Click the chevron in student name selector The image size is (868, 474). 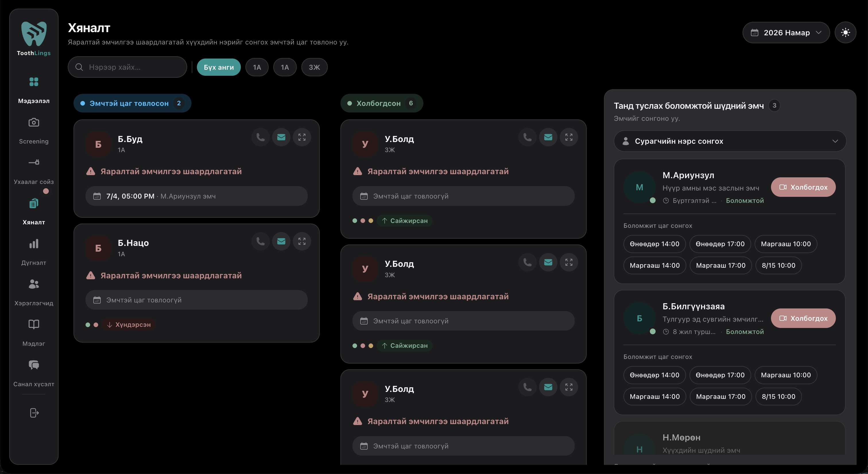tap(835, 141)
